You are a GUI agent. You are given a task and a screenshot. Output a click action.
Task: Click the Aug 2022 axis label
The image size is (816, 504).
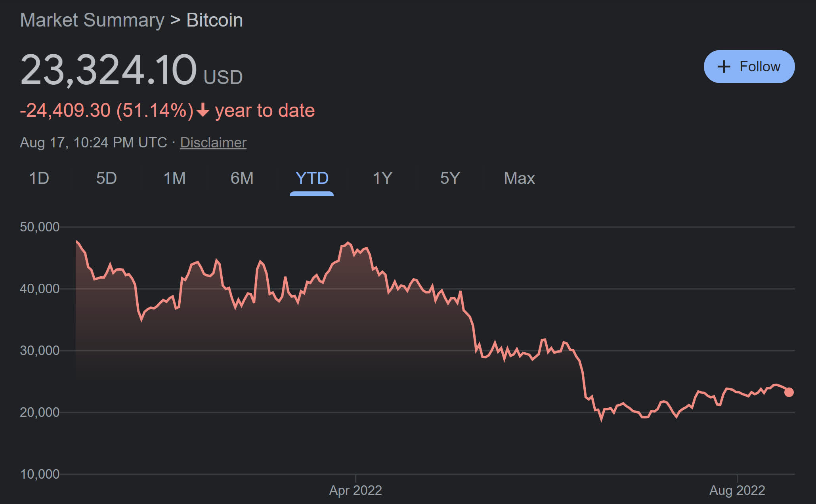(x=737, y=491)
